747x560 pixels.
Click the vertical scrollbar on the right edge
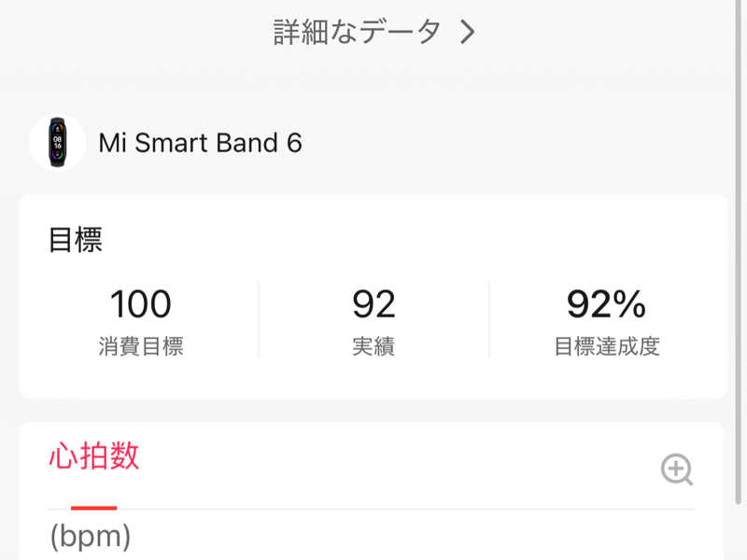pyautogui.click(x=738, y=252)
